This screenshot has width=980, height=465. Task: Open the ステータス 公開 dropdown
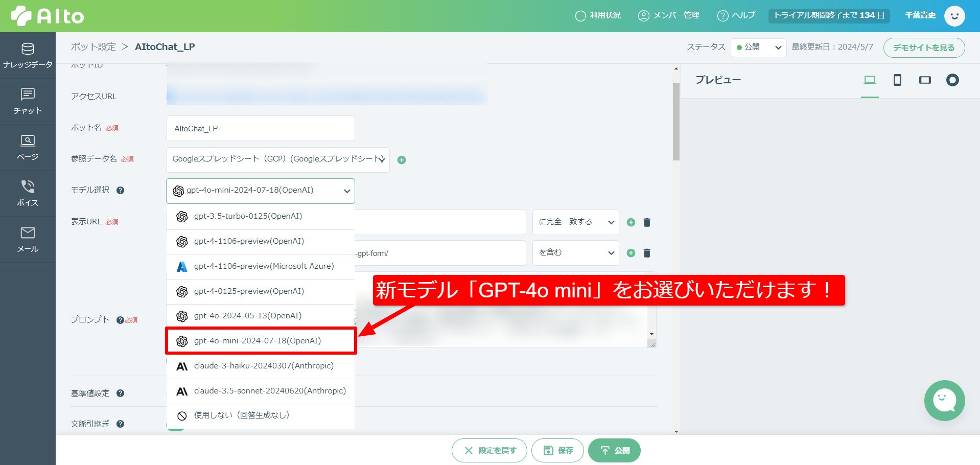[x=759, y=48]
